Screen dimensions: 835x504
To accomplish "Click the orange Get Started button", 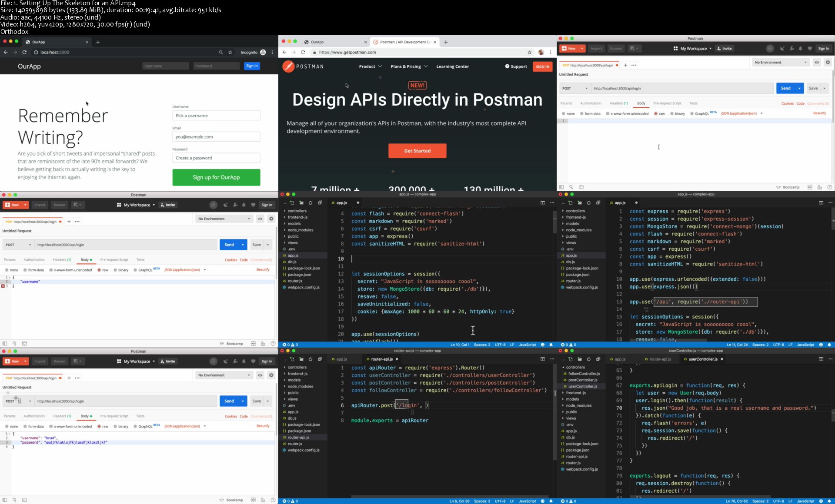I will tap(417, 151).
